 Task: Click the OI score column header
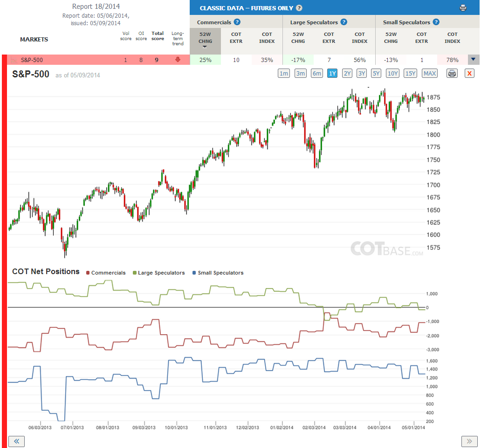[141, 36]
